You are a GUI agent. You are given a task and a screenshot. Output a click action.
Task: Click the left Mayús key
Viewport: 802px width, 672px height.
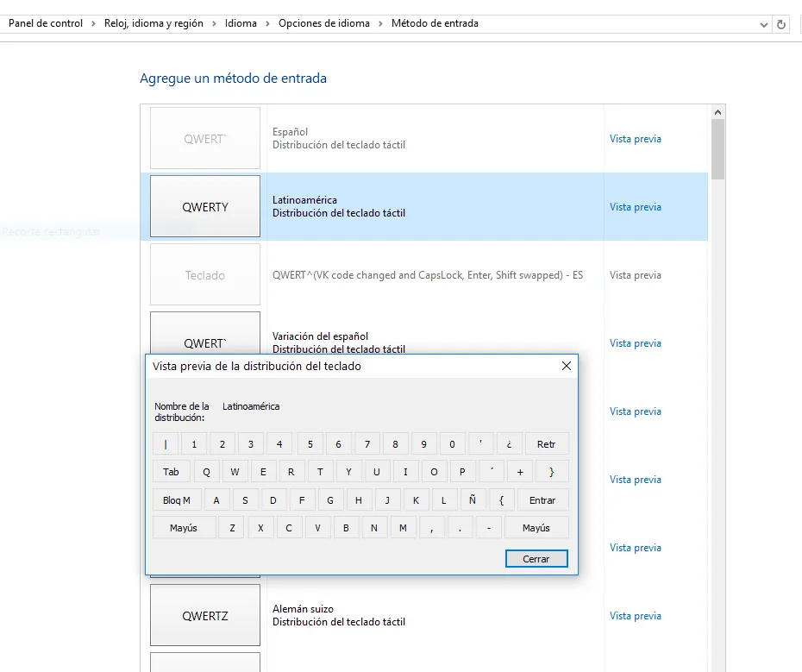(x=184, y=528)
